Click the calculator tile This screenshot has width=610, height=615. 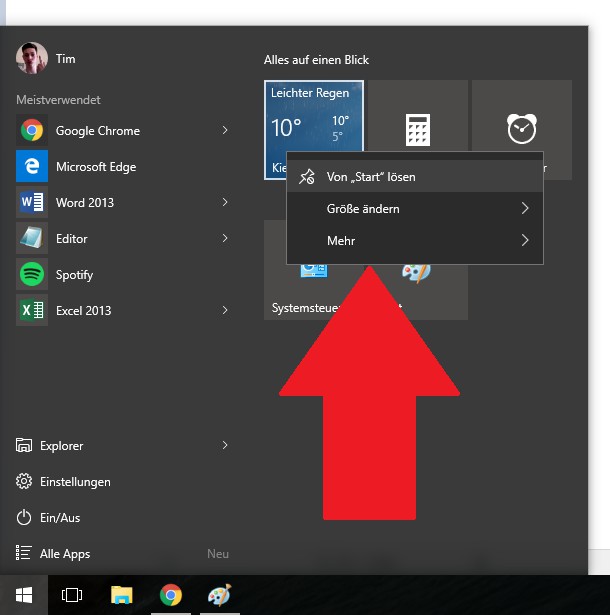(417, 129)
